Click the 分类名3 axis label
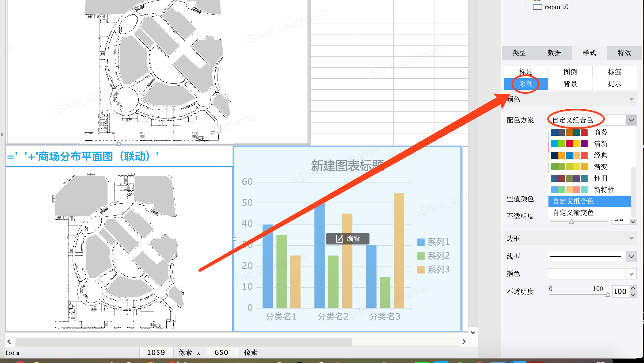This screenshot has height=363, width=644. point(385,317)
